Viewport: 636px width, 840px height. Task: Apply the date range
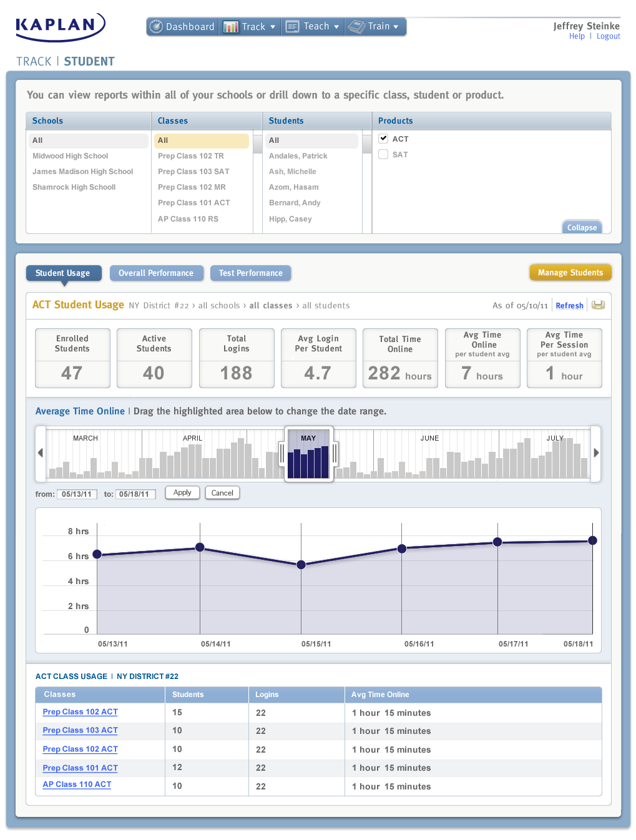tap(182, 492)
